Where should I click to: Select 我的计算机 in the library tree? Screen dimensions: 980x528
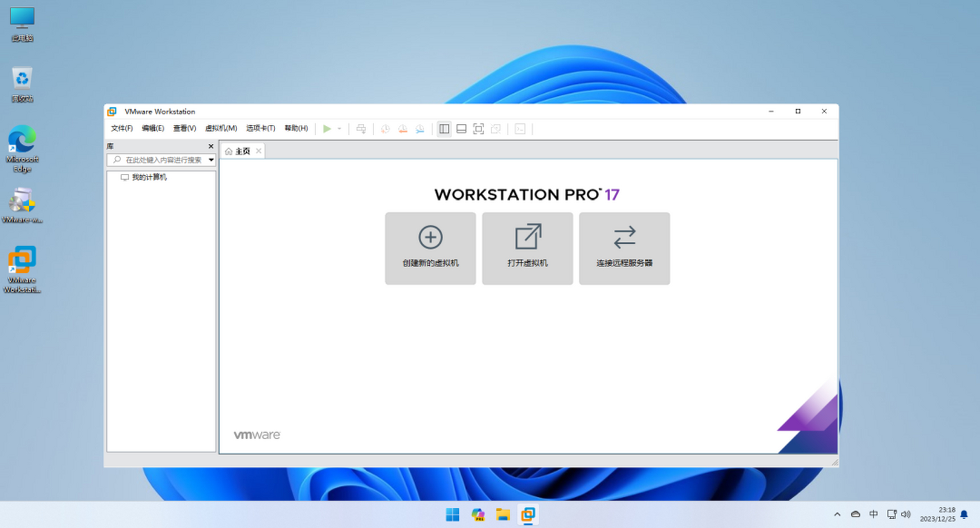(149, 177)
